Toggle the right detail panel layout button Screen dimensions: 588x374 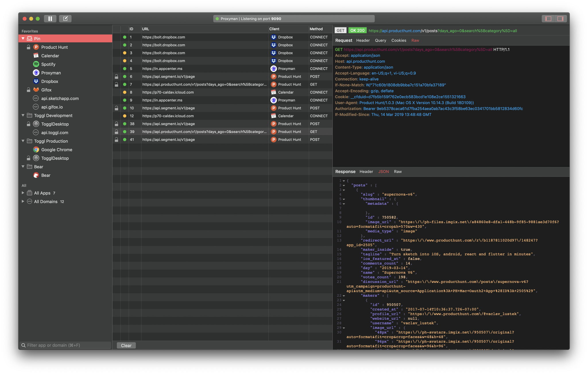pos(560,19)
